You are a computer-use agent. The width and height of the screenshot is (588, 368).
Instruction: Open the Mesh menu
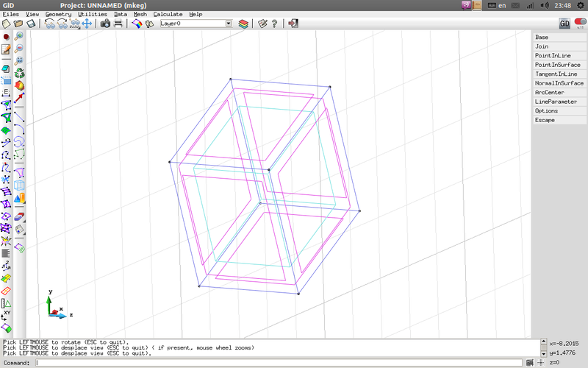click(x=140, y=14)
